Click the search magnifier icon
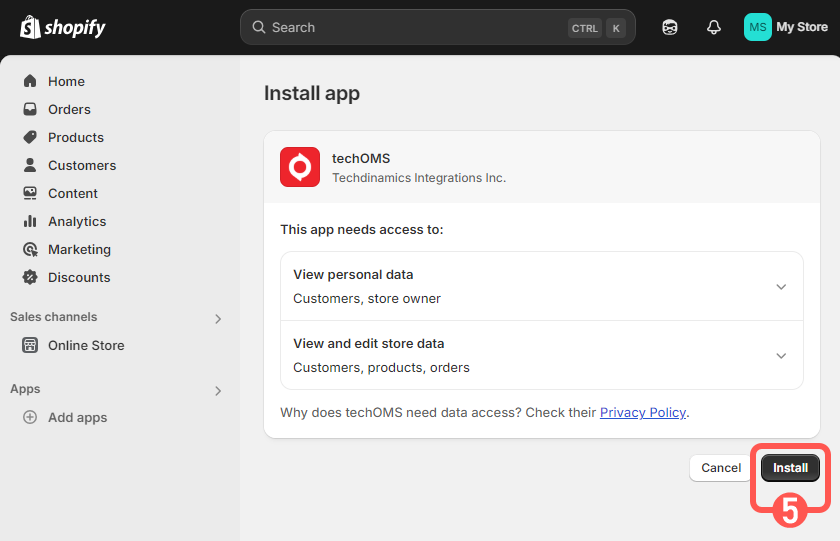Image resolution: width=840 pixels, height=541 pixels. (x=259, y=27)
